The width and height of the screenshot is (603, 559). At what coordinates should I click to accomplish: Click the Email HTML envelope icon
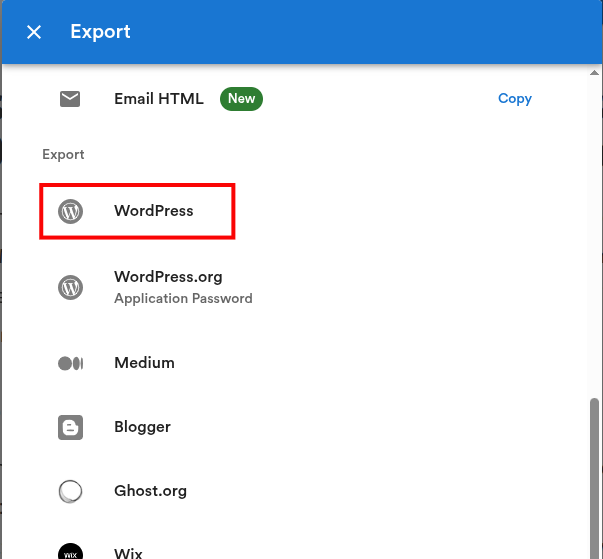[70, 99]
